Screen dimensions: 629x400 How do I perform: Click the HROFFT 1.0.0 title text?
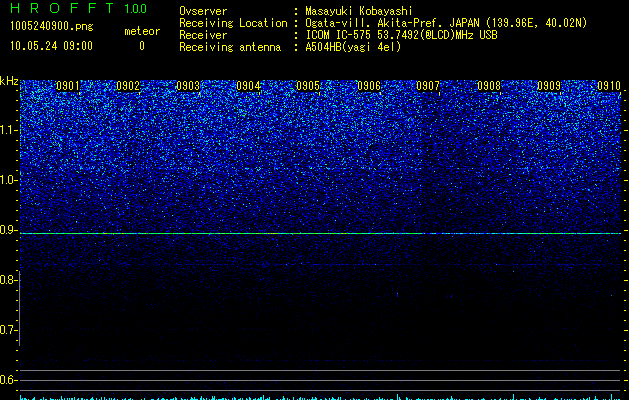(x=78, y=8)
